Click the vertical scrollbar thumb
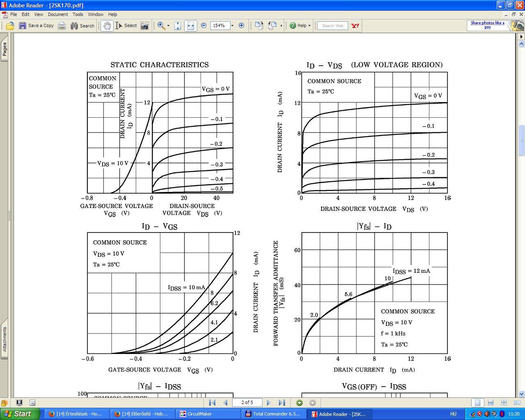The image size is (525, 420). coord(522,141)
